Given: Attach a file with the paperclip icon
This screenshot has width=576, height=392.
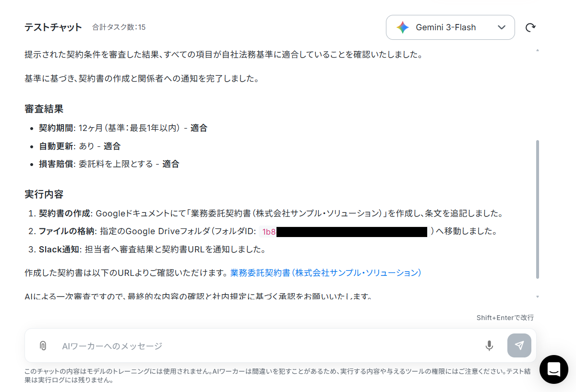Looking at the screenshot, I should point(43,345).
